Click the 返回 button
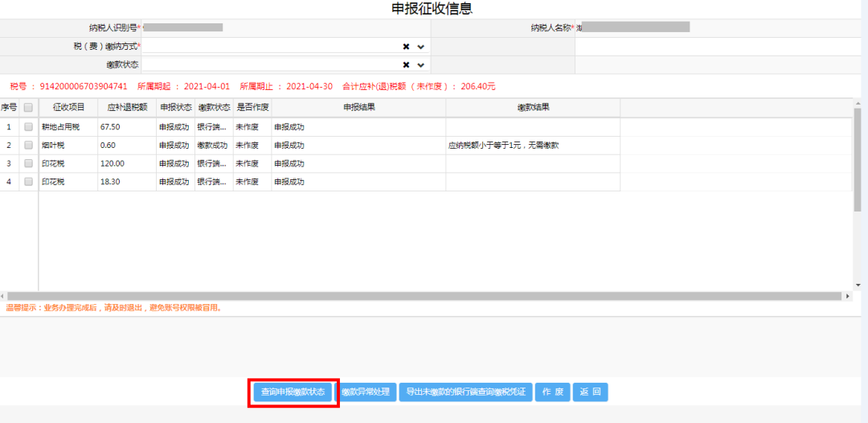 [590, 392]
